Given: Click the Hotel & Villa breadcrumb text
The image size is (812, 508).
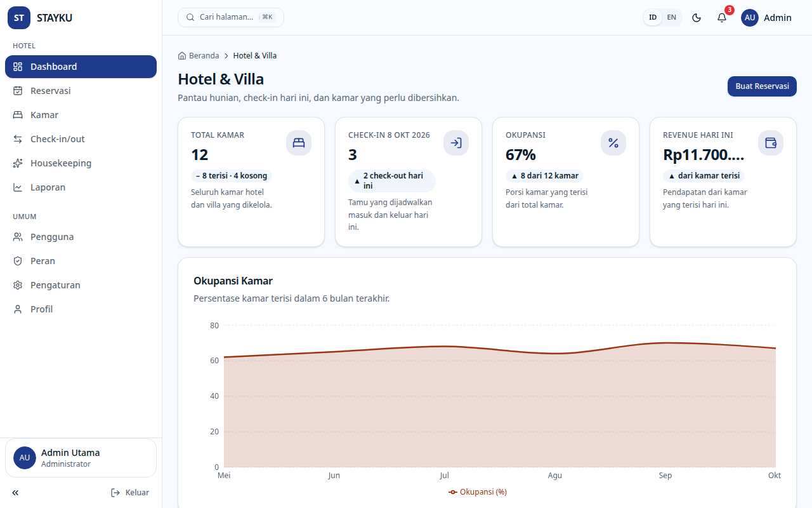Looking at the screenshot, I should 255,56.
